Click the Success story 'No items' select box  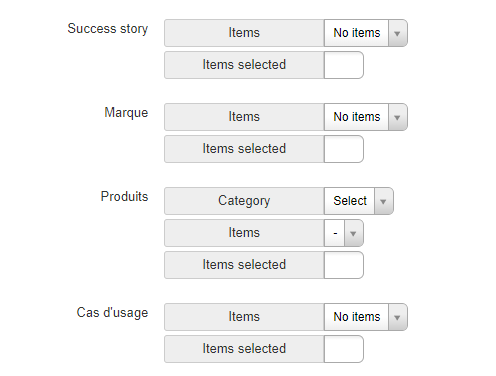point(366,33)
